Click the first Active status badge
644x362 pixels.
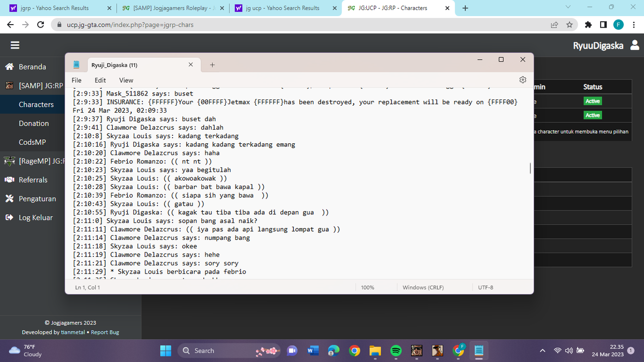[x=593, y=101]
